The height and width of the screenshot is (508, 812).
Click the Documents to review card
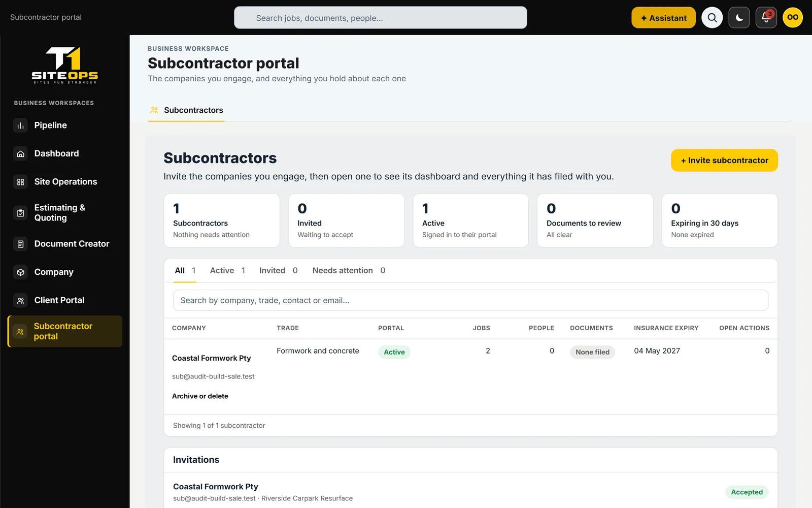595,220
